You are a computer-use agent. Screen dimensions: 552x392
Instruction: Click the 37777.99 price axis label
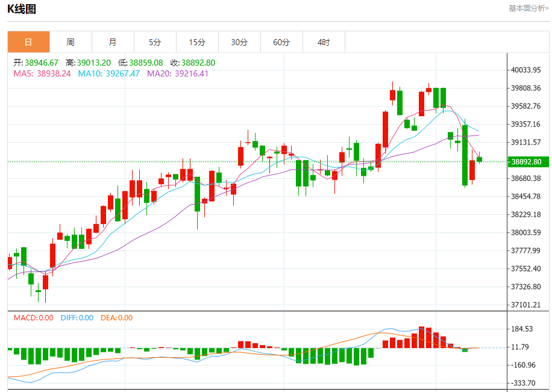[x=526, y=250]
